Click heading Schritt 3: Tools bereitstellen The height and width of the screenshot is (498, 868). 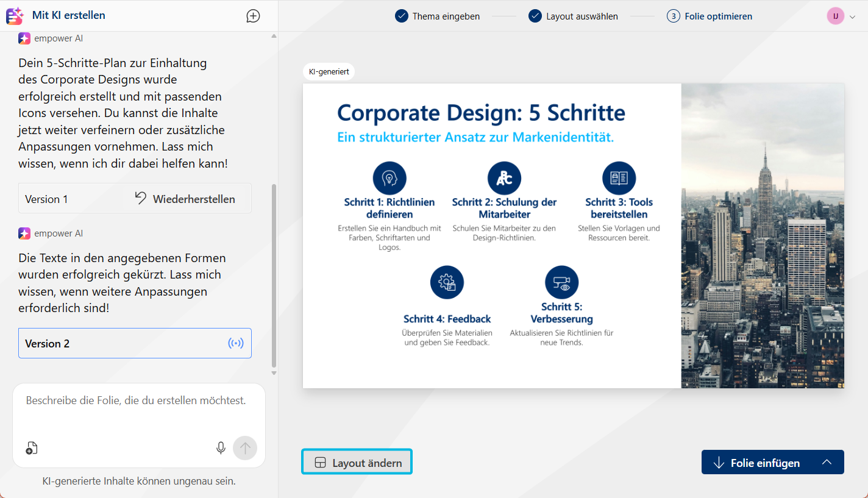click(619, 208)
